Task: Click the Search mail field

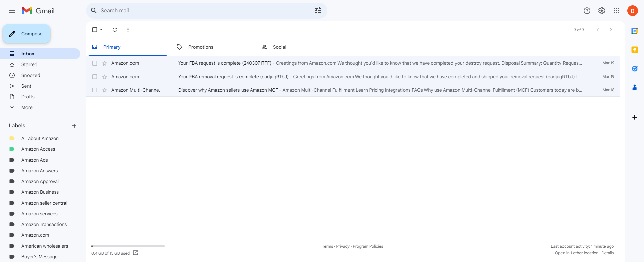Action: [207, 11]
